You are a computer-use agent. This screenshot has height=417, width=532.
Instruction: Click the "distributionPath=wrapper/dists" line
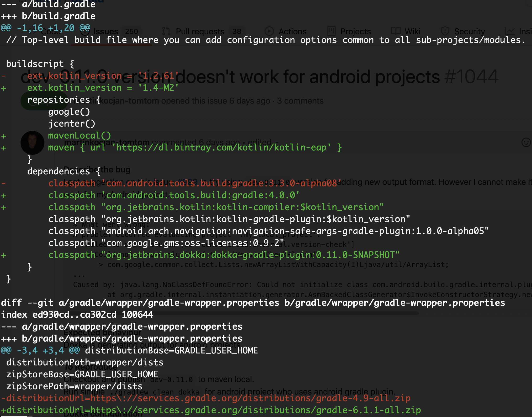(x=85, y=363)
